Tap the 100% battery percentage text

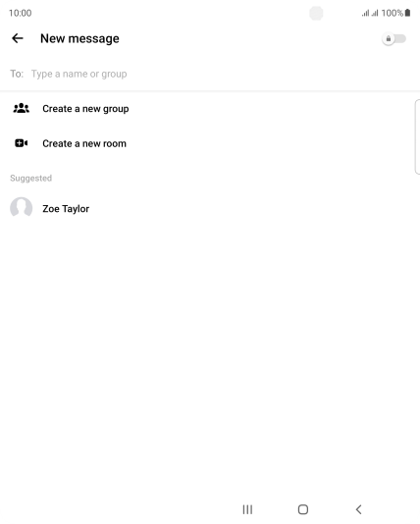(x=393, y=13)
